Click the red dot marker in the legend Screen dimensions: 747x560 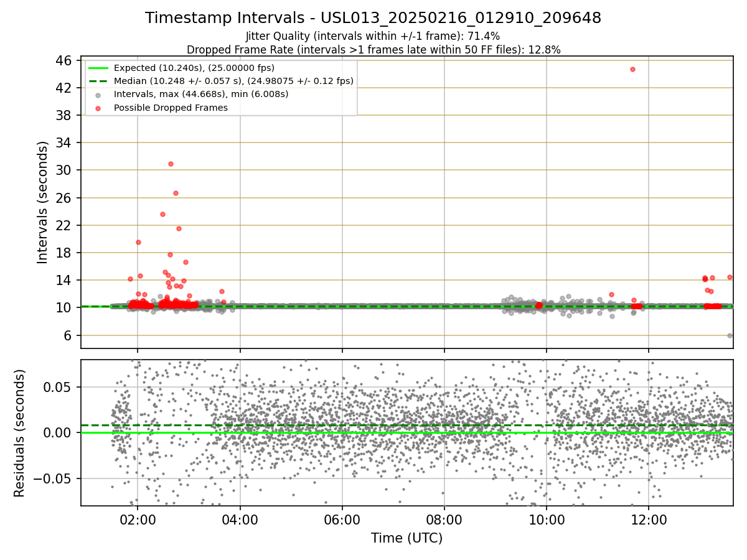pos(98,108)
